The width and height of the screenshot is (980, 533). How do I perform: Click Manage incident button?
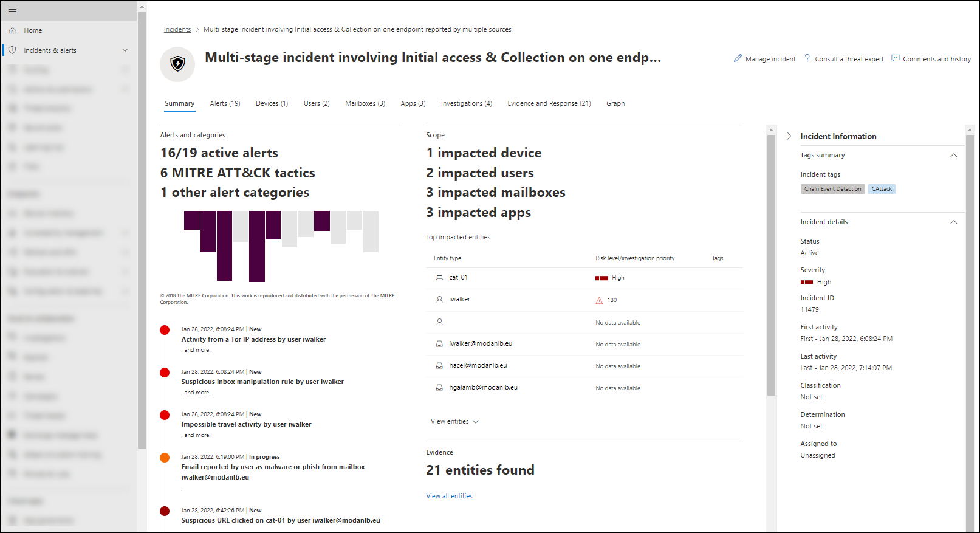(x=764, y=59)
